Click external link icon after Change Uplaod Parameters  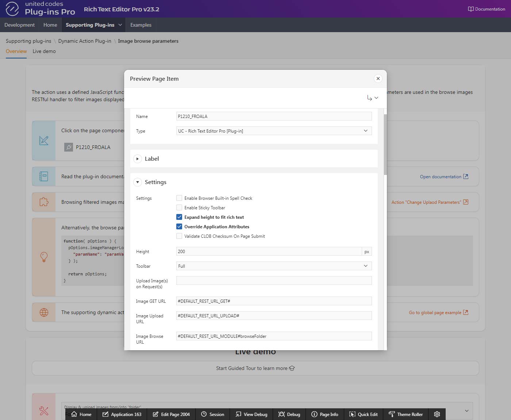tap(466, 202)
